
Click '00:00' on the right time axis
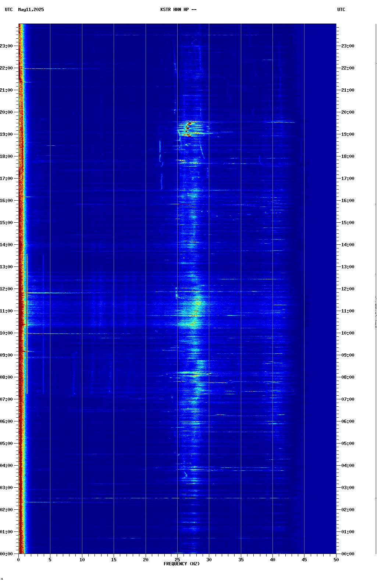point(348,554)
